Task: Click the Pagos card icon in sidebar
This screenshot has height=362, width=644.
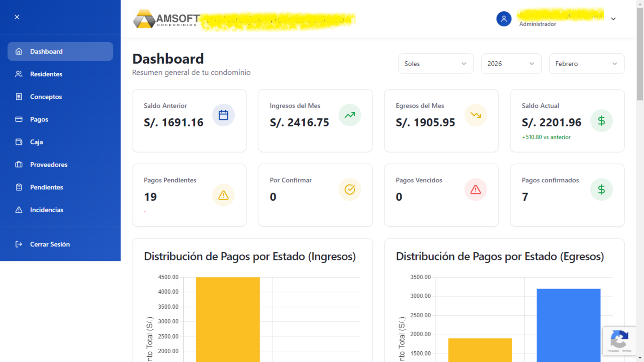Action: pos(19,119)
